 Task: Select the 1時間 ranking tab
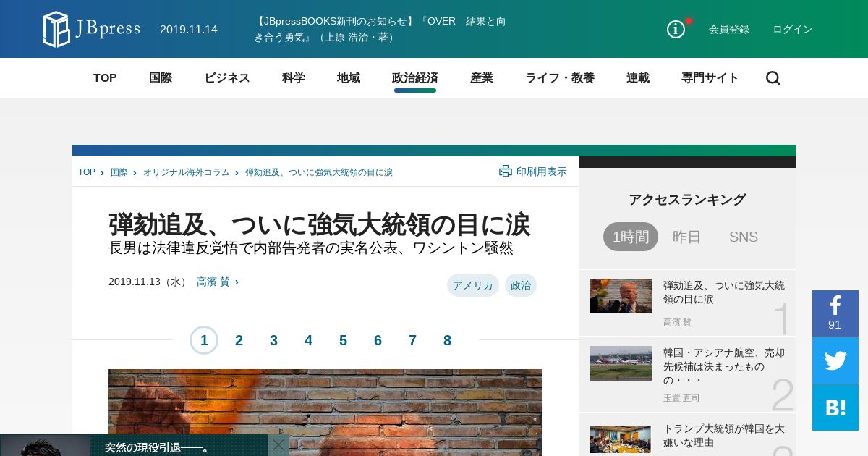[x=631, y=237]
